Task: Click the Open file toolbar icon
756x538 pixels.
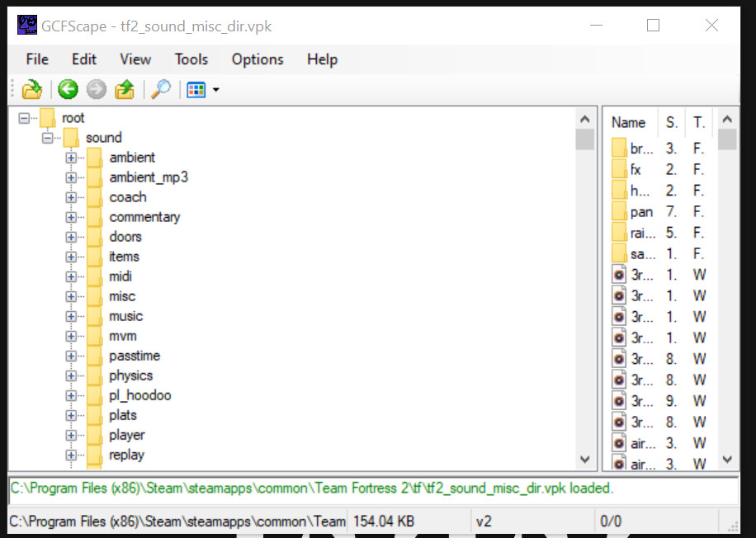Action: pos(31,89)
